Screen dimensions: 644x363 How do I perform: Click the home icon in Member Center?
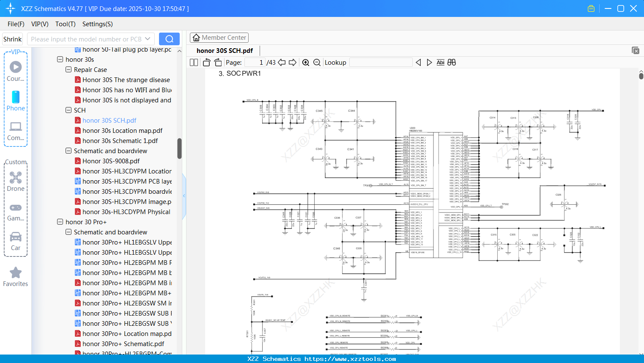196,38
